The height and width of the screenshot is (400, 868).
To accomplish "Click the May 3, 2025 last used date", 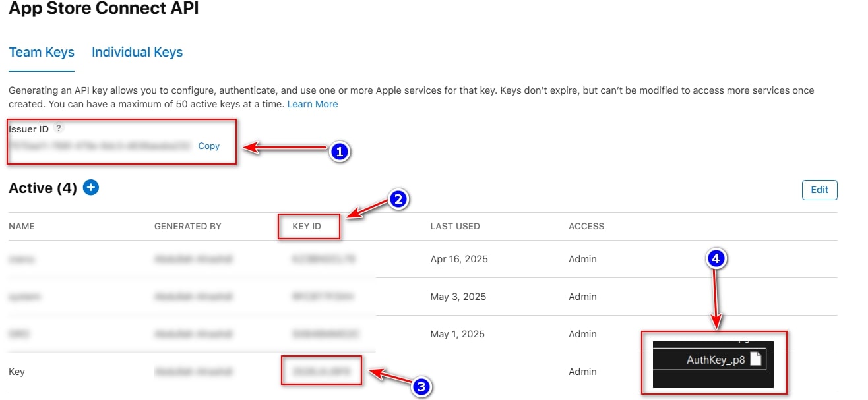I will (458, 297).
